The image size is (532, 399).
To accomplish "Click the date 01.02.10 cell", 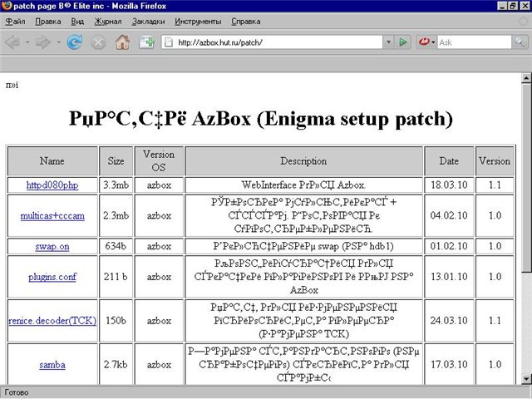I will (449, 246).
